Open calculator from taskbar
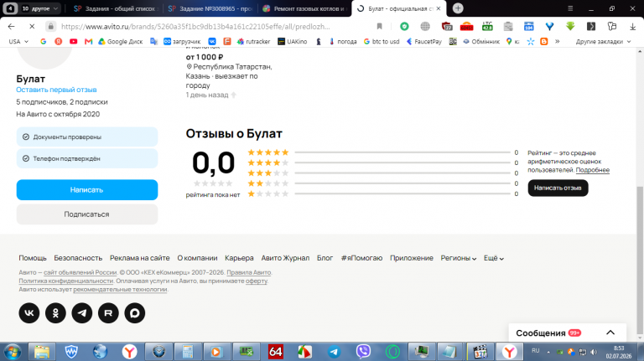Screen dimensions: 644x361 (x=188, y=352)
